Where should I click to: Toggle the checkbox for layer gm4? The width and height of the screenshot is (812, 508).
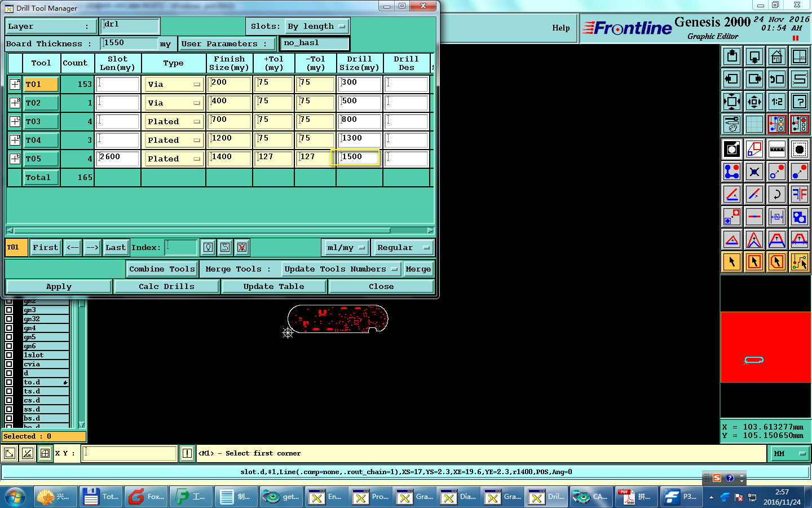tap(9, 328)
